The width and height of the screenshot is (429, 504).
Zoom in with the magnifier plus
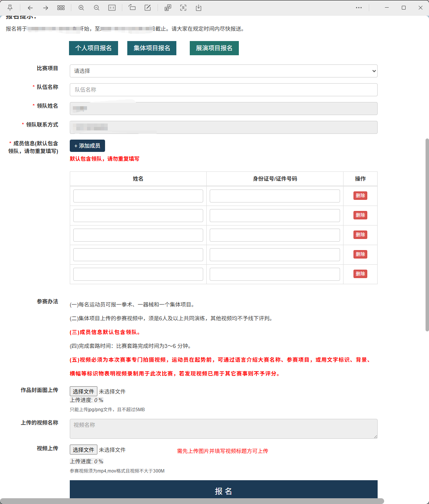(x=81, y=8)
